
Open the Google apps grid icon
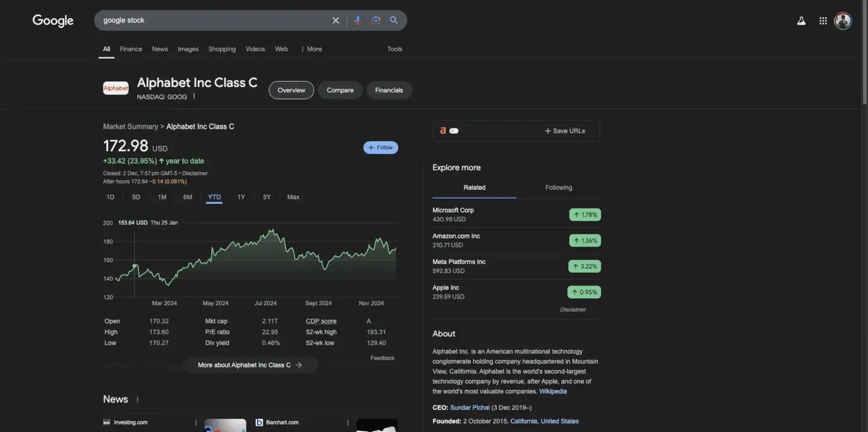pyautogui.click(x=823, y=21)
